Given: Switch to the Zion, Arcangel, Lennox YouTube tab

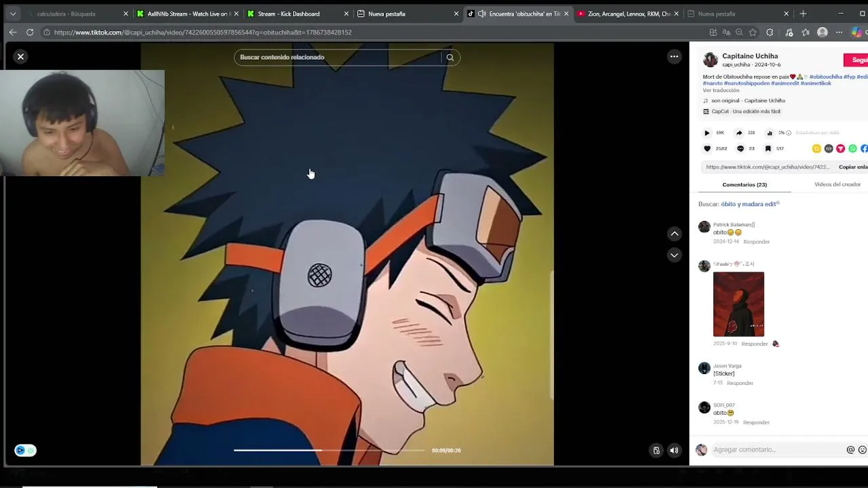Looking at the screenshot, I should (x=628, y=14).
